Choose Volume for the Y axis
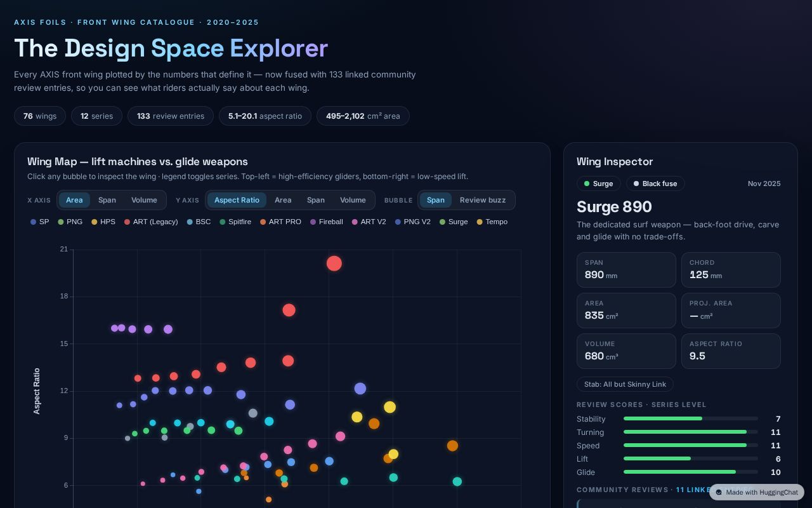The height and width of the screenshot is (508, 812). click(x=353, y=200)
